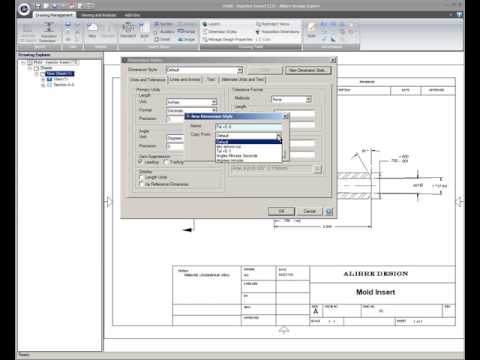
Task: Enable the As Reference Dimension checkbox
Action: tap(141, 184)
